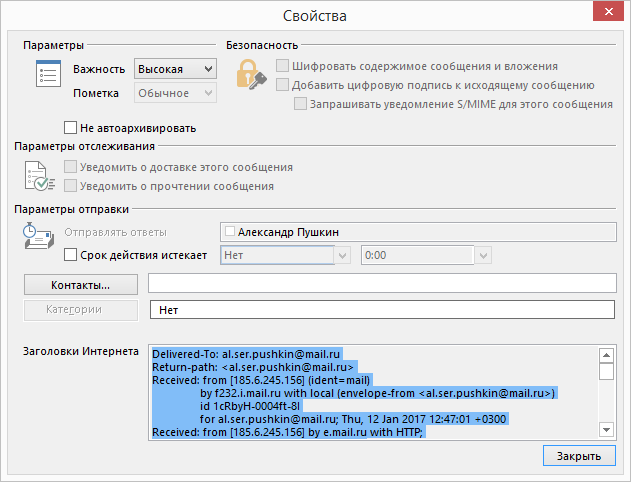
Task: Click the delivery options clock icon
Action: (x=38, y=236)
